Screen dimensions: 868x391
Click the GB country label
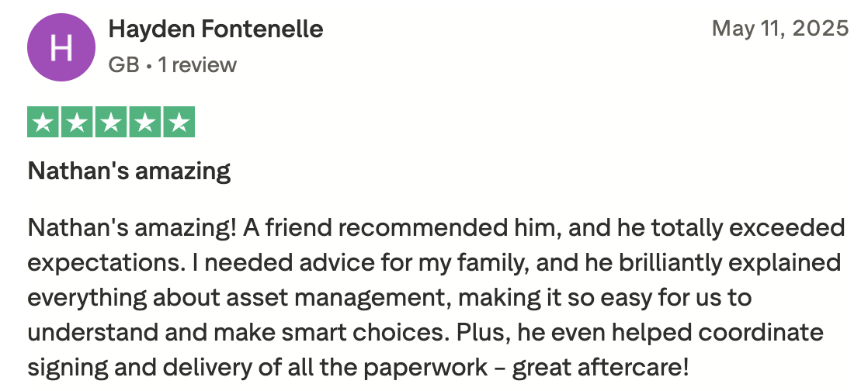[x=123, y=64]
